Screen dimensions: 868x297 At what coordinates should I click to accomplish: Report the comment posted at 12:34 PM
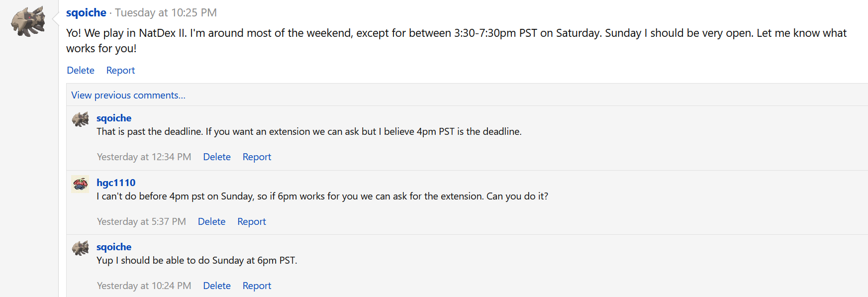[257, 157]
